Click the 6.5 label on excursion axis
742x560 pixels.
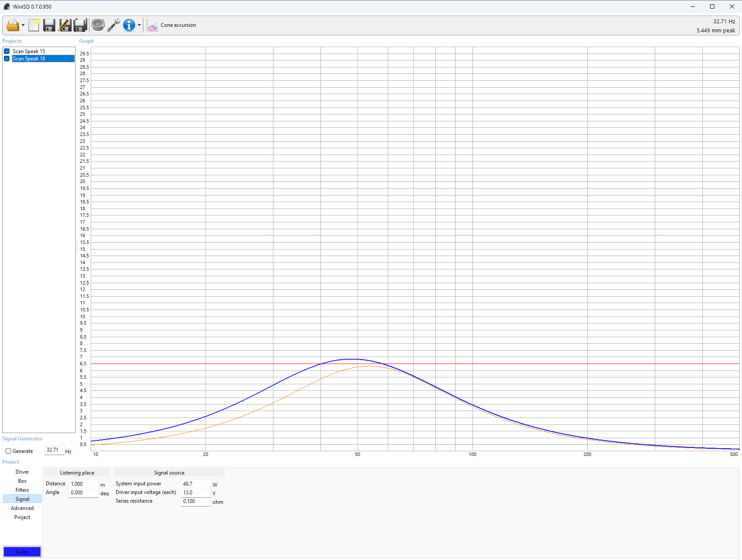(83, 364)
